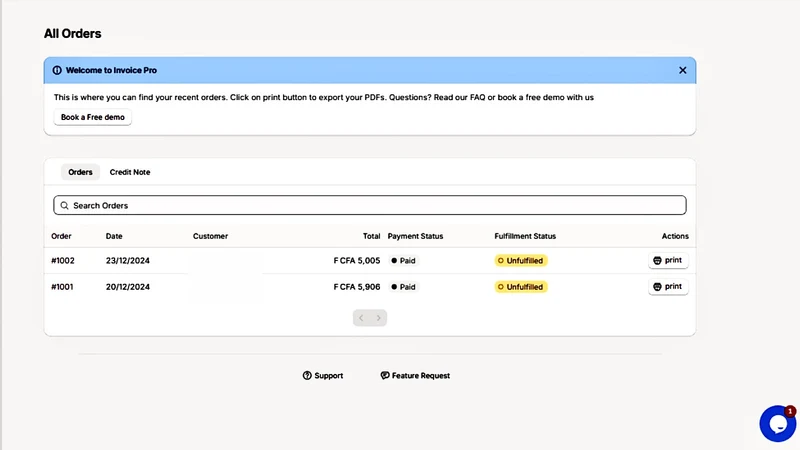This screenshot has width=800, height=450.
Task: Click Paid badge for order #1002
Action: (404, 261)
